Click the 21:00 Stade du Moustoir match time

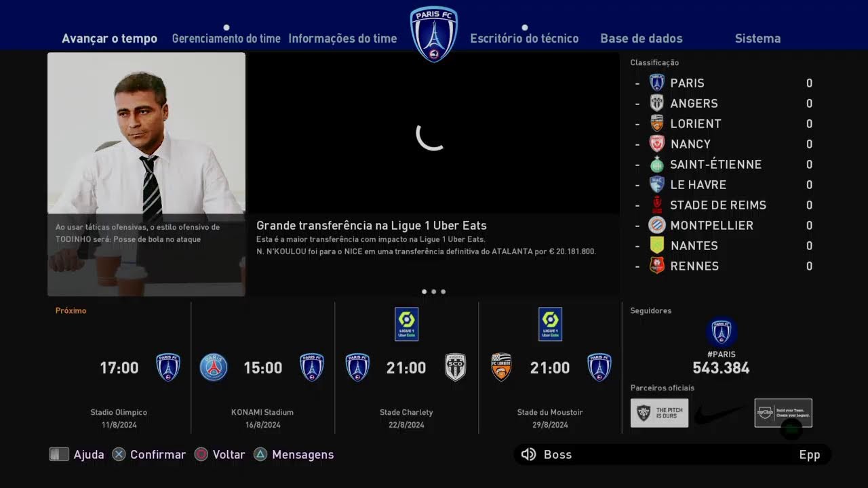(x=550, y=368)
